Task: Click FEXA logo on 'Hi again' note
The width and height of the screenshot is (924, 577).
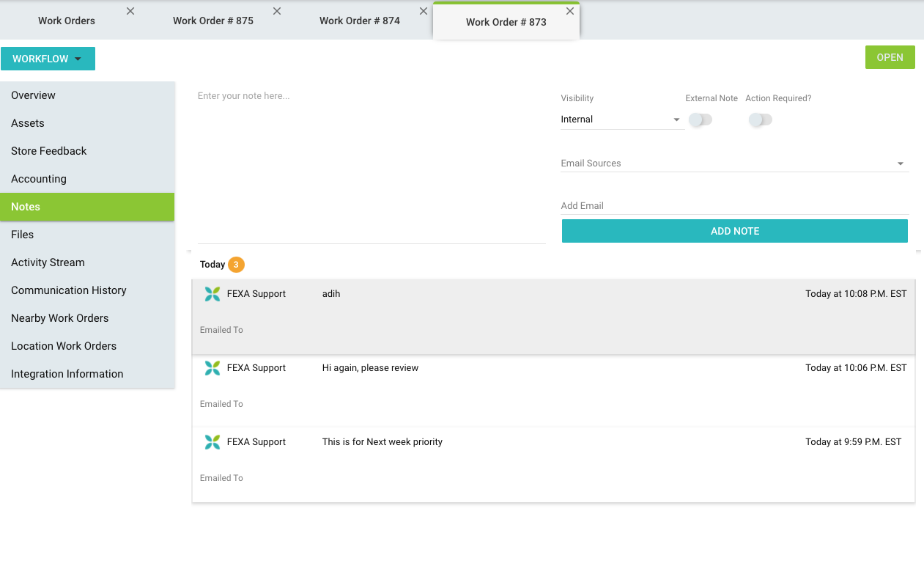Action: point(212,368)
